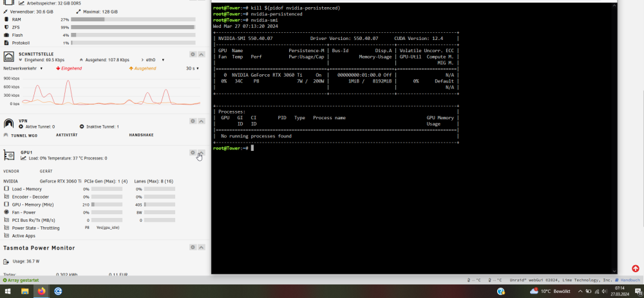Open the Windows notification center
Viewport: 644px width, 298px height.
[x=638, y=292]
